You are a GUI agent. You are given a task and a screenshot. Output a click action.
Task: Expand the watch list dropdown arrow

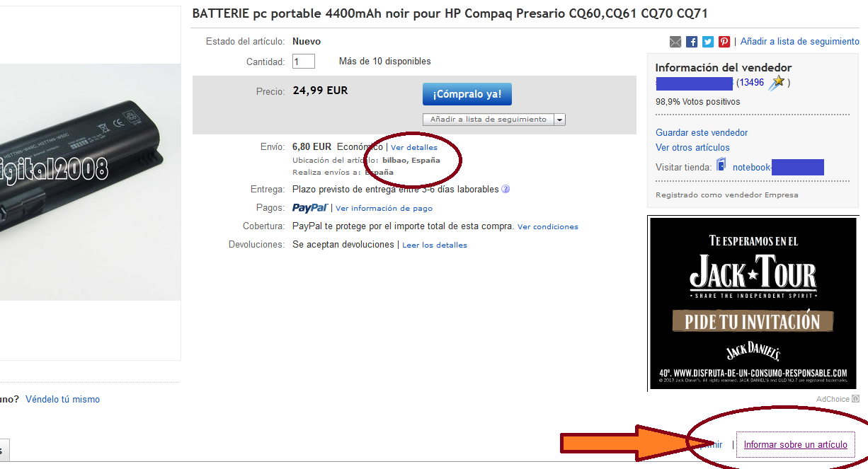[x=559, y=120]
